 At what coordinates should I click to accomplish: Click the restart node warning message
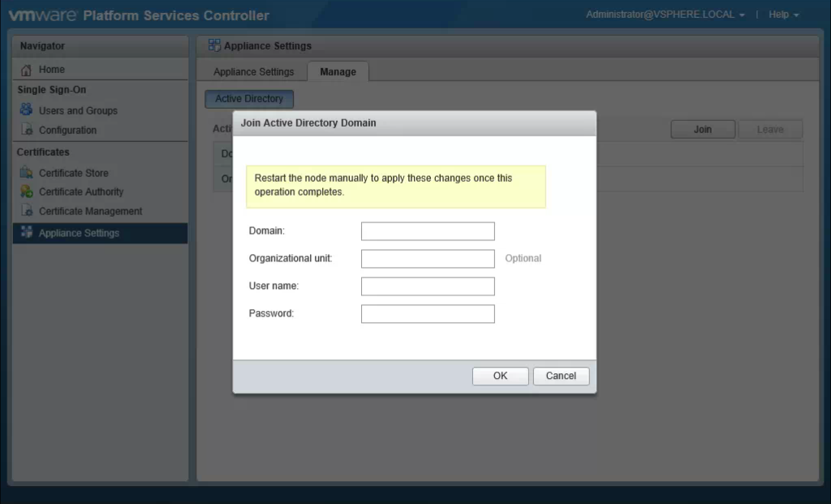click(x=396, y=186)
